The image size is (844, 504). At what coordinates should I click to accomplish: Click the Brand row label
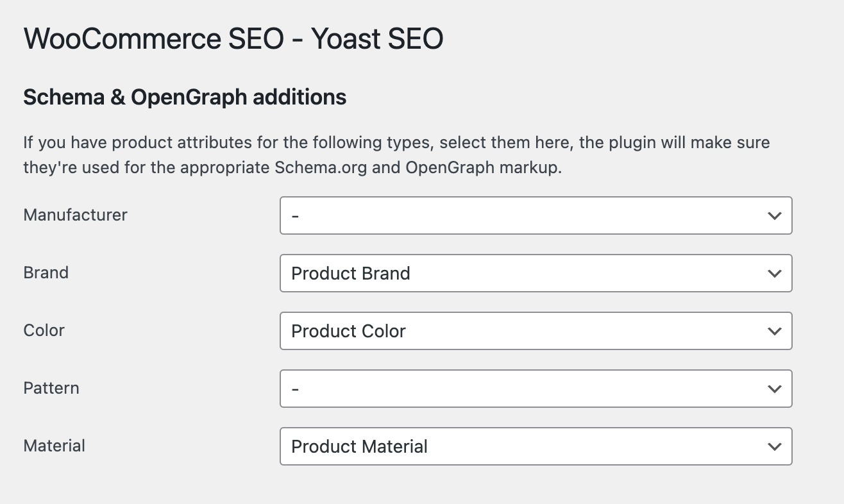coord(46,273)
